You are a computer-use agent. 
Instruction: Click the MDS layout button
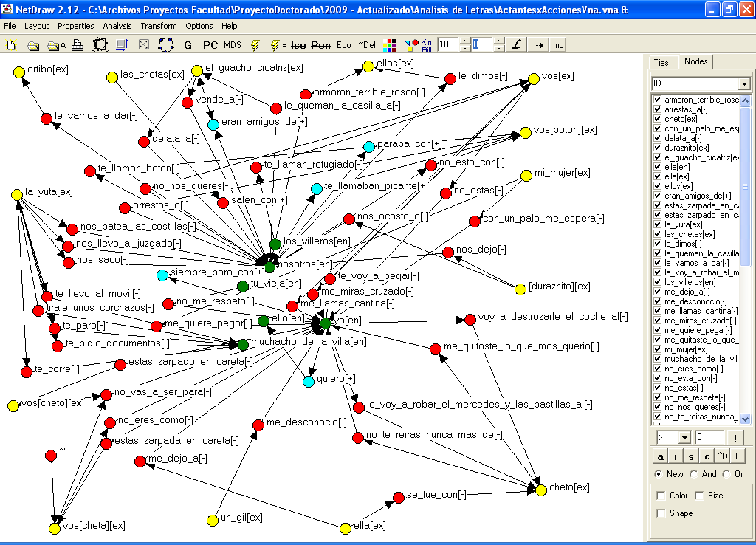(233, 45)
